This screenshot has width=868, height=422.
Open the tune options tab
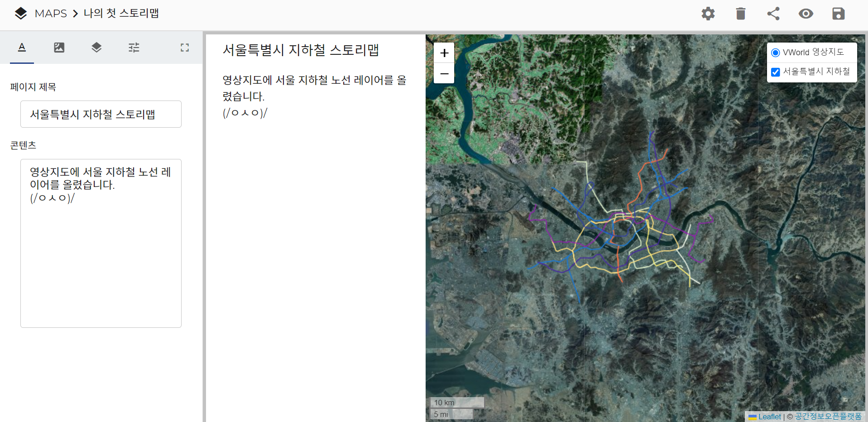(x=134, y=48)
